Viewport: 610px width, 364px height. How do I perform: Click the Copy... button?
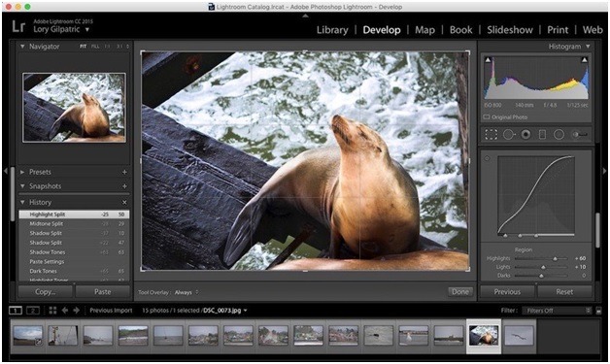45,291
